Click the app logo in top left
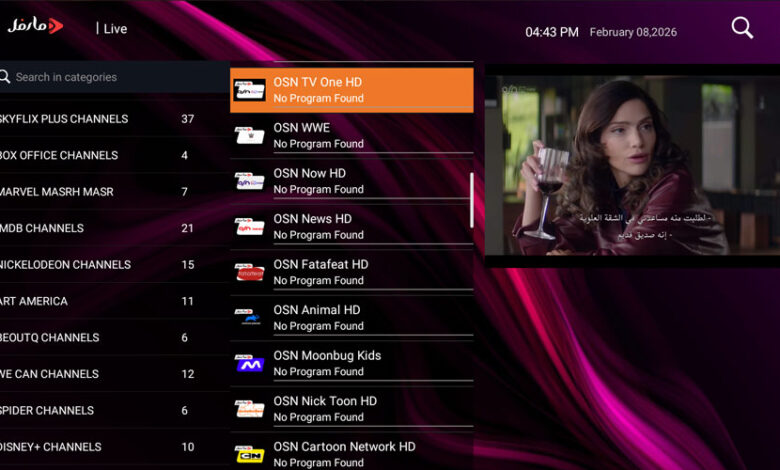 [36, 26]
